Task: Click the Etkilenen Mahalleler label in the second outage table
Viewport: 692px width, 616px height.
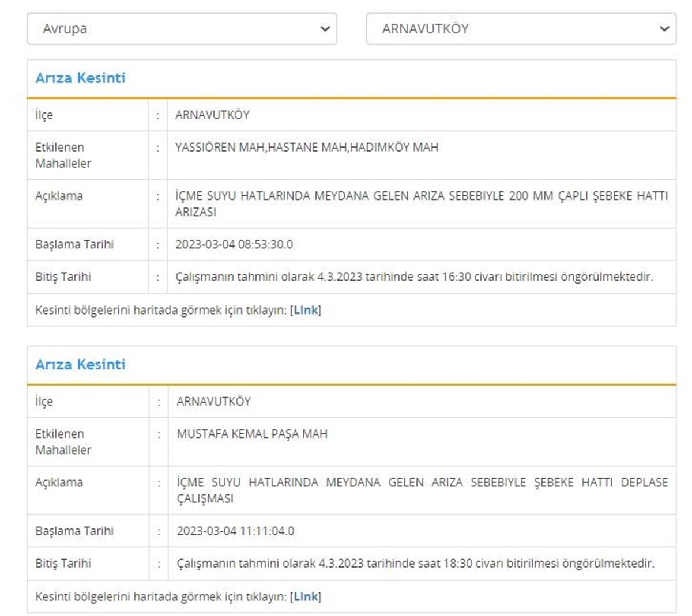Action: [63, 441]
